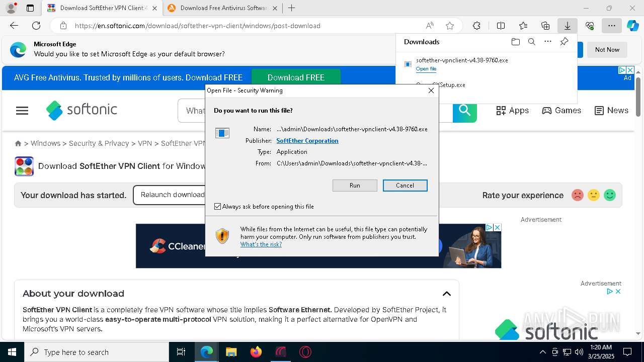Launch Firefox from taskbar

256,352
